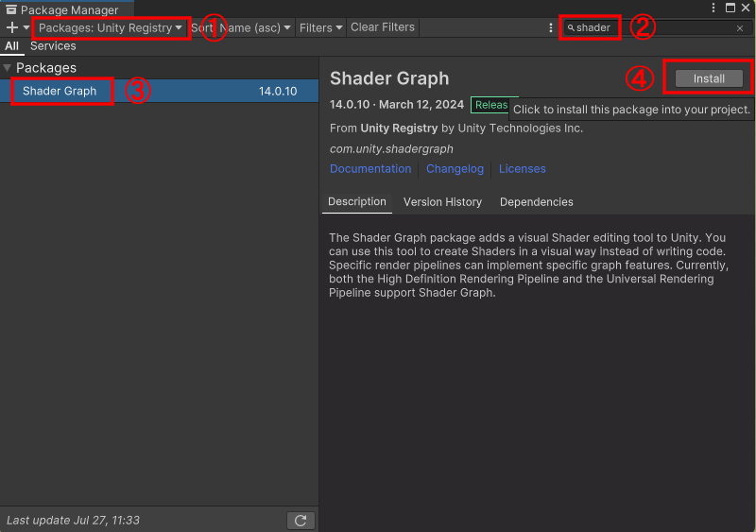Click the Install button
Screen dimensions: 756x532
[709, 78]
